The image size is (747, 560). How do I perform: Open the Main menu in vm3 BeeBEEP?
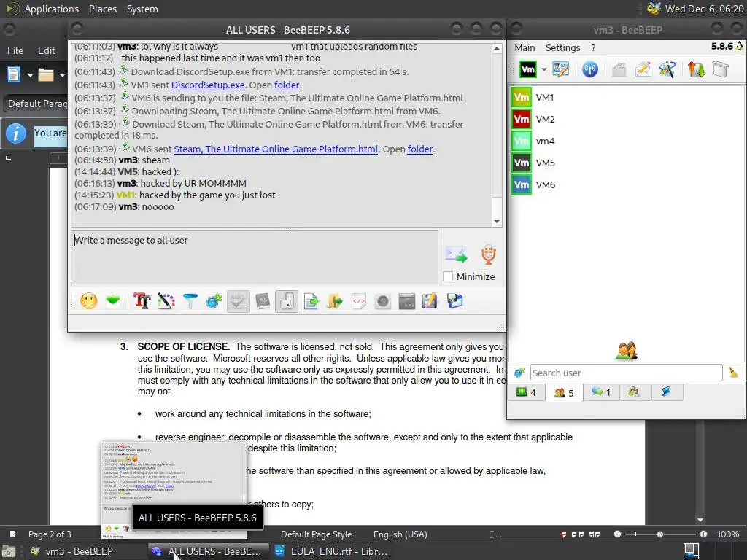coord(525,47)
